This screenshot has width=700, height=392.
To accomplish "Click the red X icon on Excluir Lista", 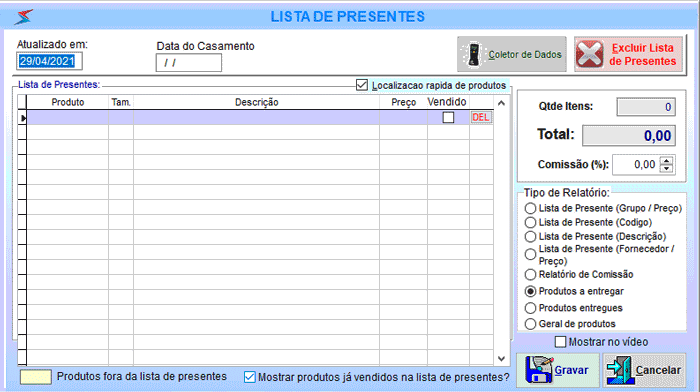I will click(590, 54).
